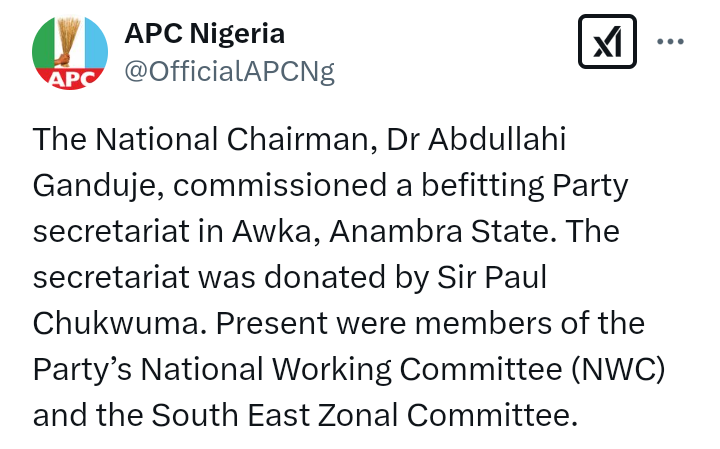Click the red APC banner on the avatar

point(70,79)
